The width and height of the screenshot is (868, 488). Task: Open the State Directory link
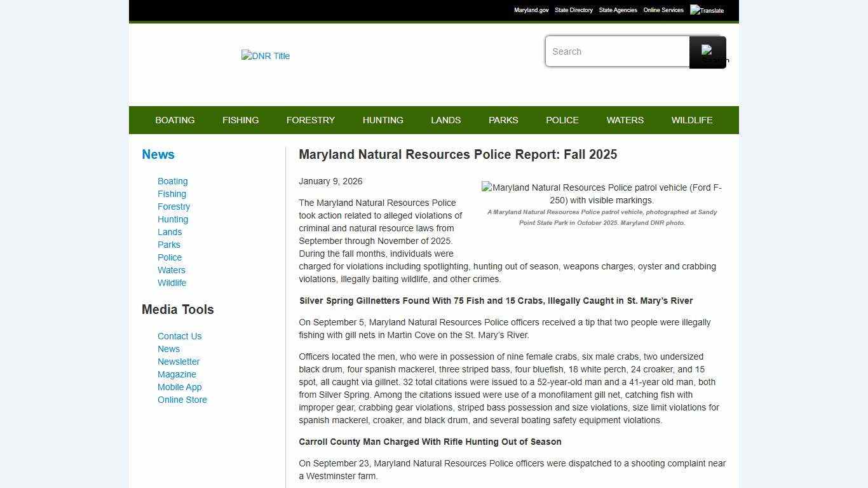tap(573, 10)
